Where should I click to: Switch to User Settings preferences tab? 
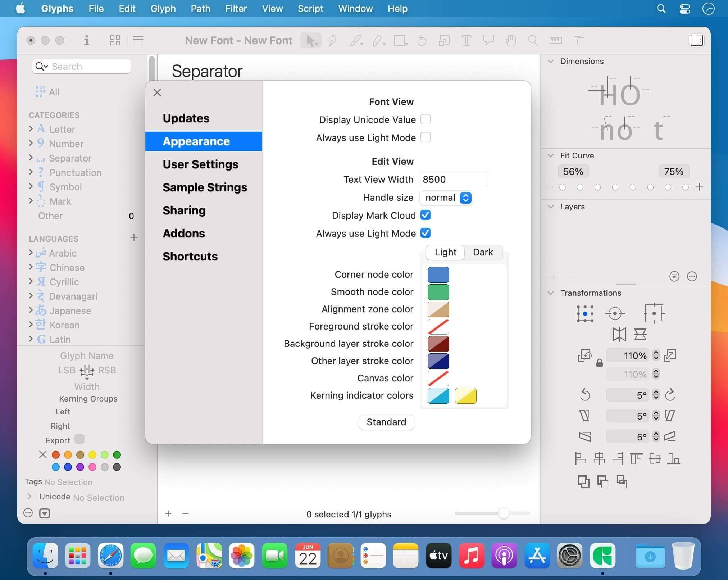(x=204, y=164)
